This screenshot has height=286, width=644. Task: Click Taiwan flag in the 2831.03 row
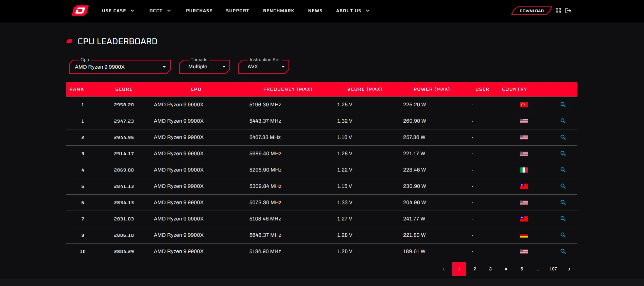click(524, 219)
